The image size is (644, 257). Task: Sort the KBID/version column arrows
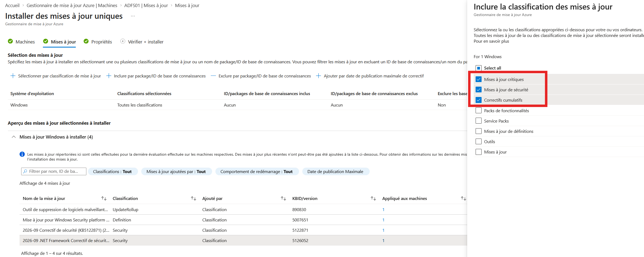pos(373,199)
